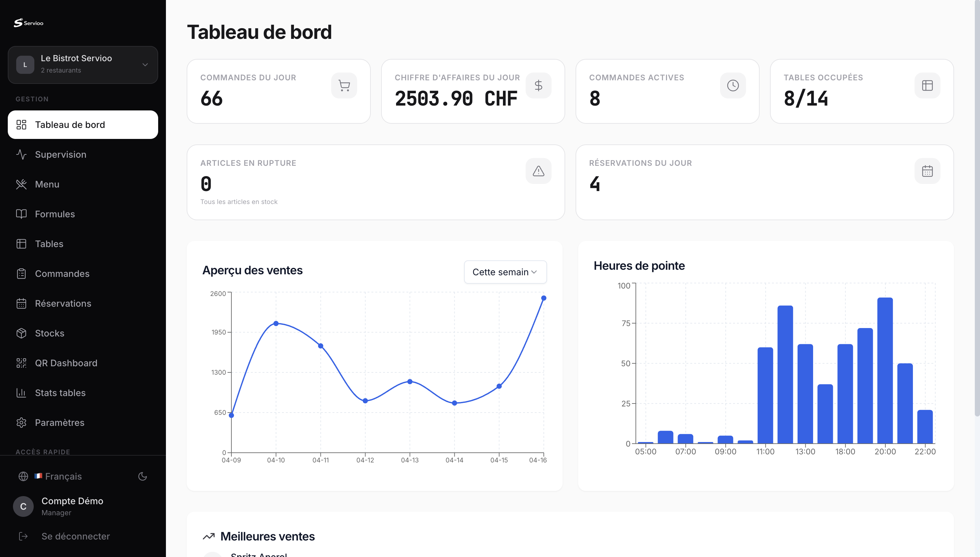Click 'Tous les articles en stock' text
This screenshot has width=980, height=557.
tap(239, 202)
